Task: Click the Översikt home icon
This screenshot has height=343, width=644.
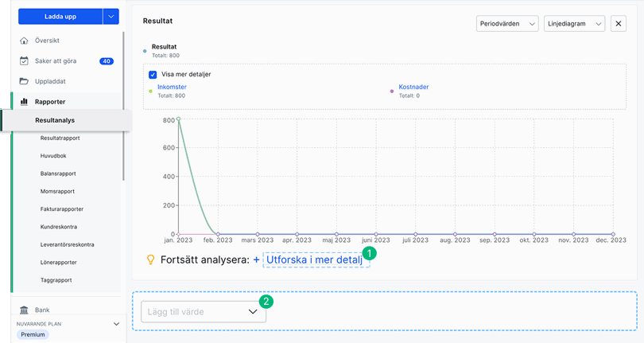Action: point(24,41)
